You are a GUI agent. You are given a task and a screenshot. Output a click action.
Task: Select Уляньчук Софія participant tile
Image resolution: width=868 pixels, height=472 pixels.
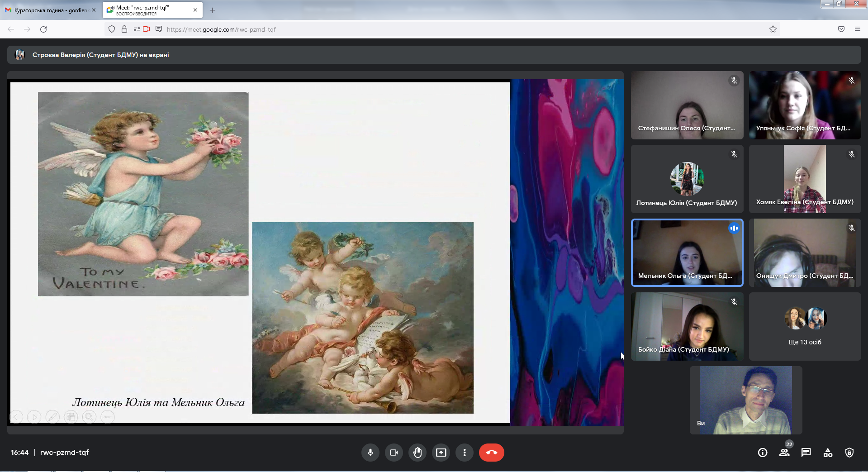click(x=805, y=105)
